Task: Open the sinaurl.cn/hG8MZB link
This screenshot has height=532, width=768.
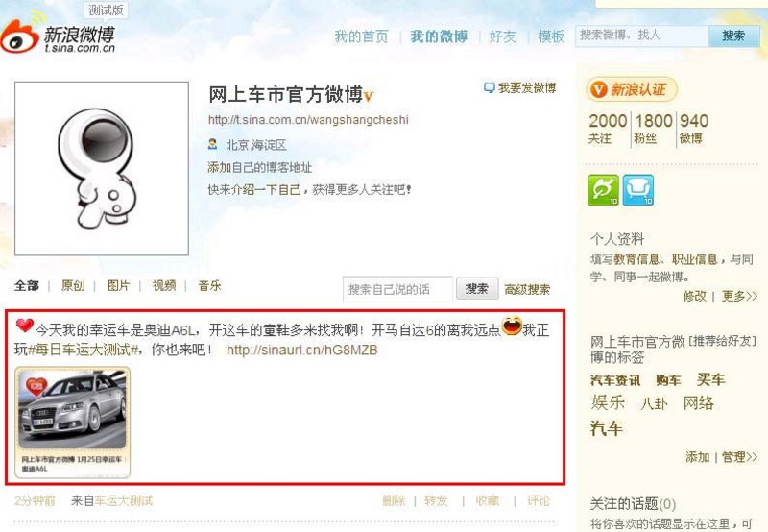Action: click(x=301, y=350)
